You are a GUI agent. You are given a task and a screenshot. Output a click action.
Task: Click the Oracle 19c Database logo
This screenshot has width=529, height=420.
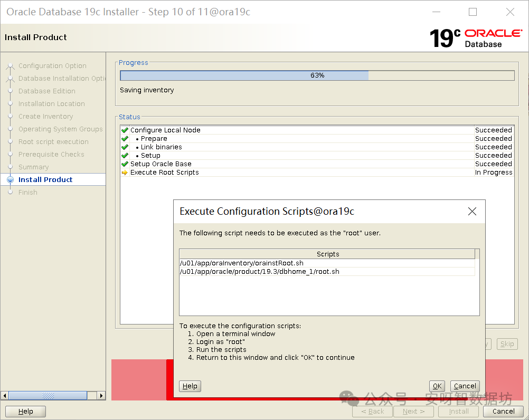pos(476,38)
